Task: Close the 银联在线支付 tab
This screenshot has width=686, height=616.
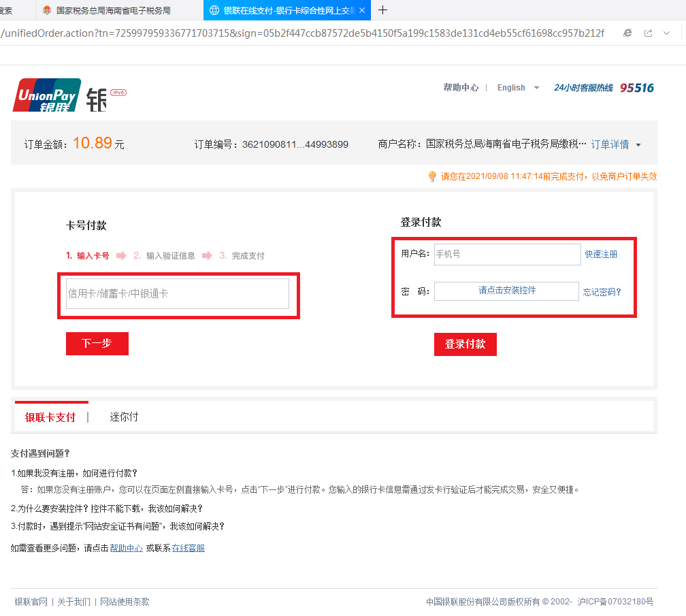Action: click(x=362, y=10)
